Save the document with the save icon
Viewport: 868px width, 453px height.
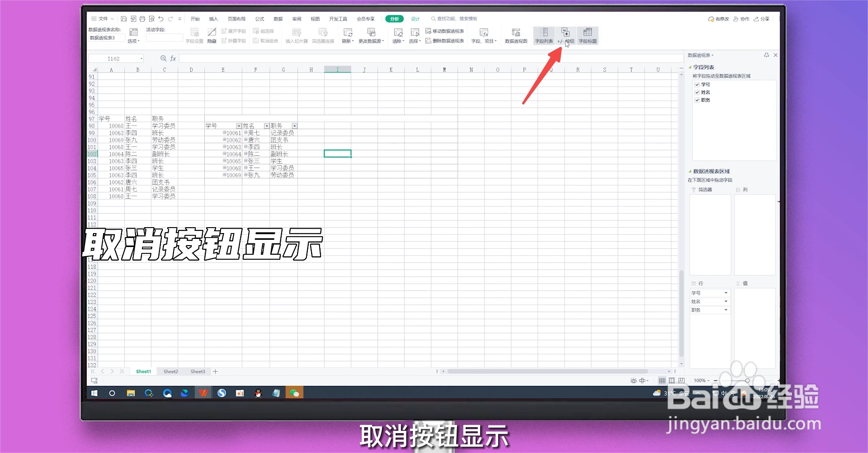click(x=123, y=19)
